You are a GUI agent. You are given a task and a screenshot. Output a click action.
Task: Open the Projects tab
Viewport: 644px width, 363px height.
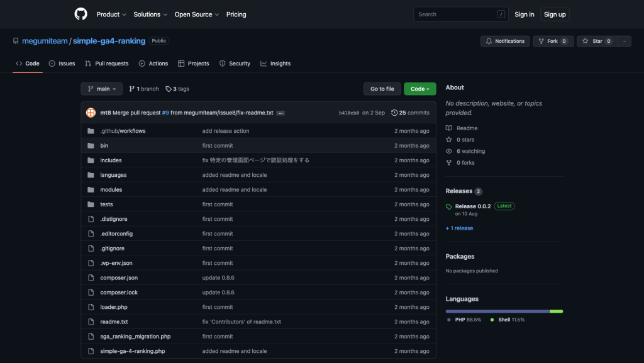pyautogui.click(x=194, y=64)
